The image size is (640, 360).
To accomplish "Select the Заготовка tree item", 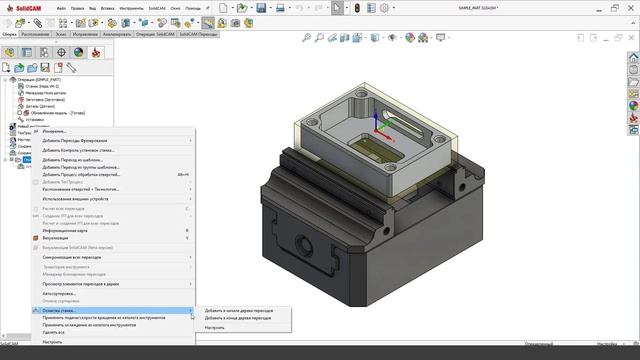I will click(45, 100).
